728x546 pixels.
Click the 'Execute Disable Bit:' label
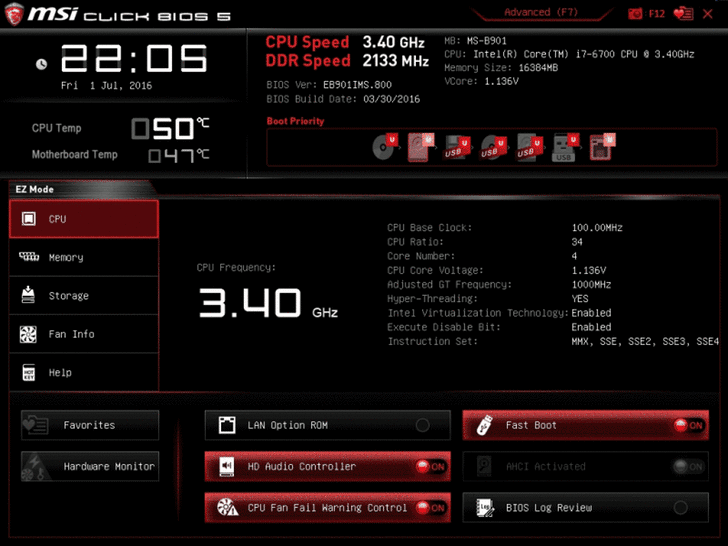[x=444, y=327]
